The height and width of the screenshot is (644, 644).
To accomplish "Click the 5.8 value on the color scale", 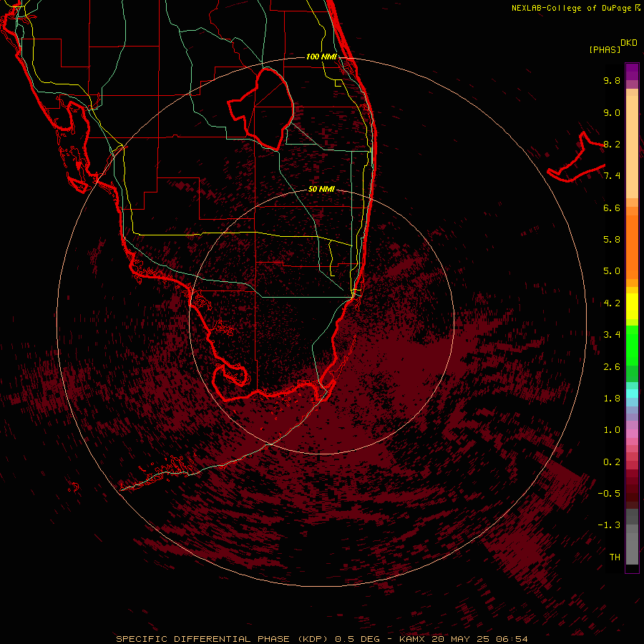I will point(612,240).
